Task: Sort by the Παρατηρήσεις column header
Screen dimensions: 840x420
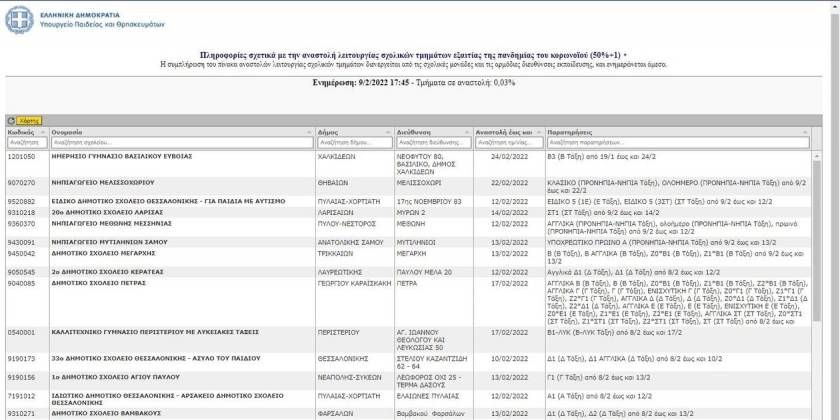Action: 678,132
